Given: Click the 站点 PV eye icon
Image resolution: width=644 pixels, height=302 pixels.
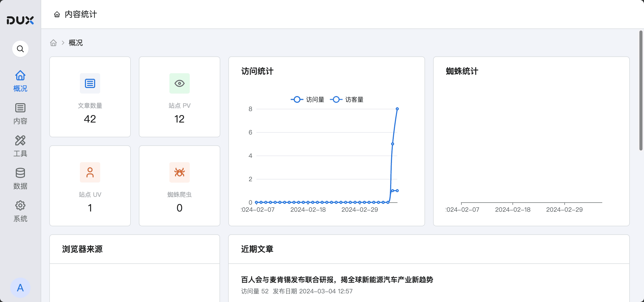Looking at the screenshot, I should (x=180, y=83).
